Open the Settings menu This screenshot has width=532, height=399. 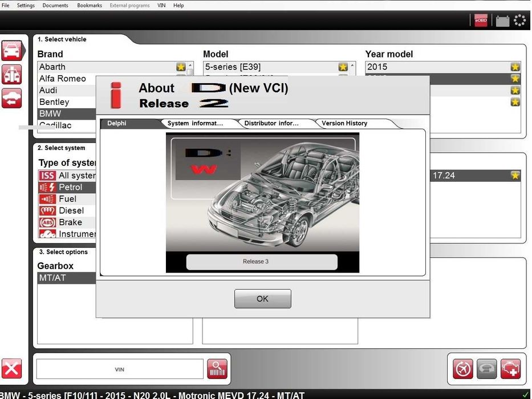coord(26,6)
